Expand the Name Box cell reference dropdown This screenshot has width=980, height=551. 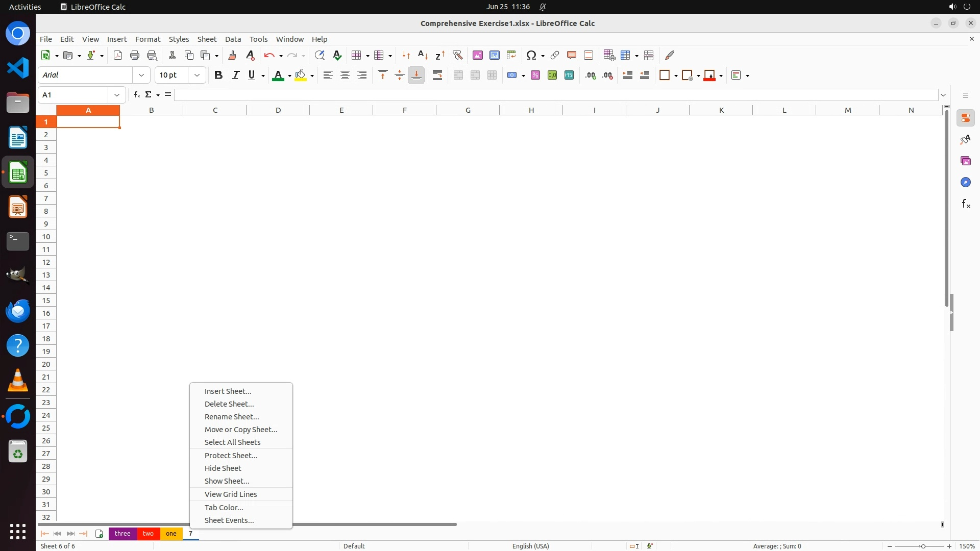(x=117, y=95)
